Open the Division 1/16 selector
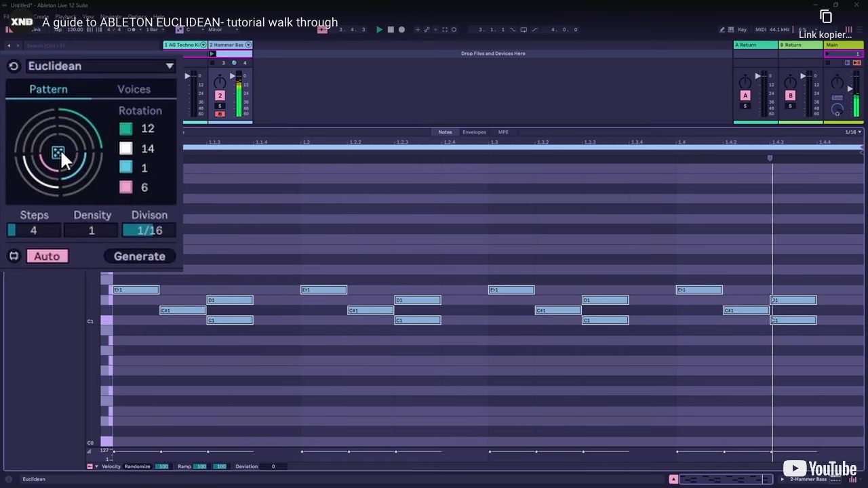868x488 pixels. click(149, 230)
